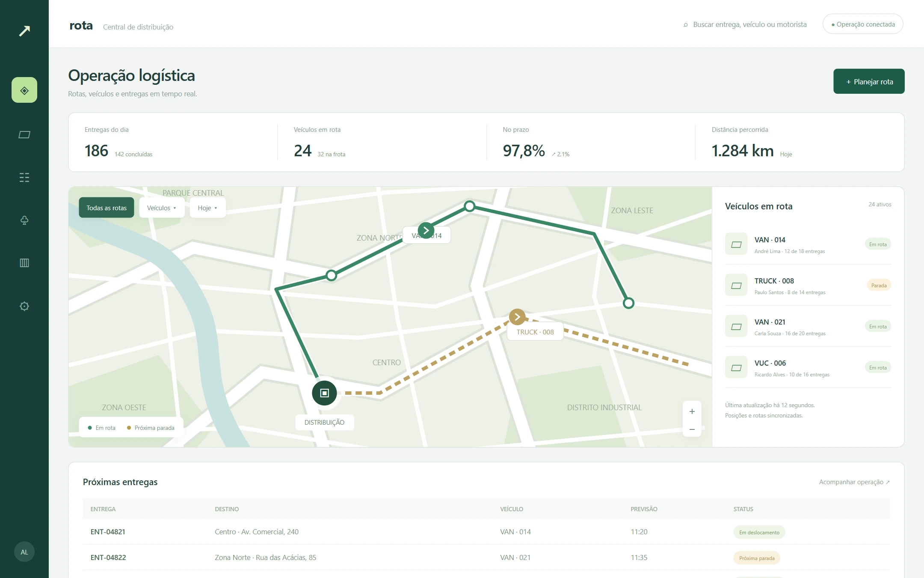Click the arrow logo icon in sidebar
The width and height of the screenshot is (924, 578).
[x=24, y=31]
